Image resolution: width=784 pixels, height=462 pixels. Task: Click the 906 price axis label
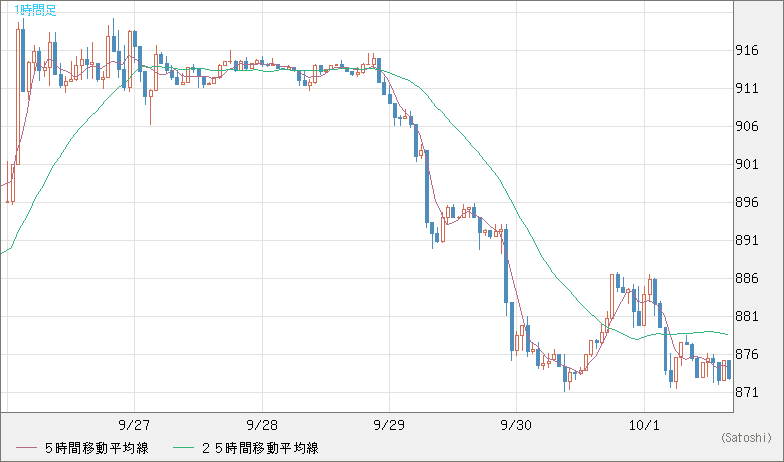[745, 126]
